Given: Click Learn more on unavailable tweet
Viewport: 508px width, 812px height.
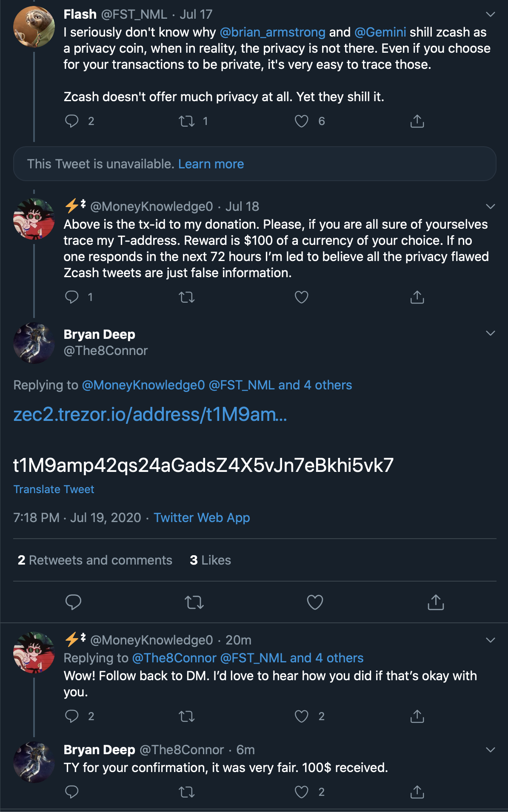Looking at the screenshot, I should tap(211, 164).
